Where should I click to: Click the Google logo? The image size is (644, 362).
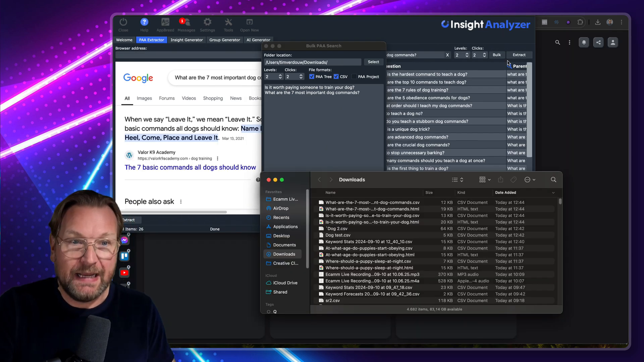[138, 78]
